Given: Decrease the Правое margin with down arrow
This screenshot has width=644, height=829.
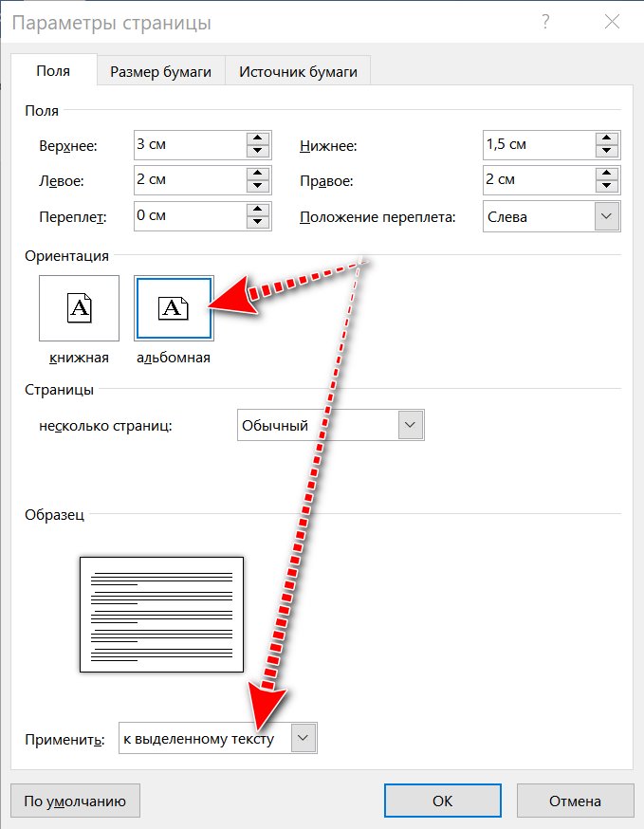Looking at the screenshot, I should coord(606,187).
